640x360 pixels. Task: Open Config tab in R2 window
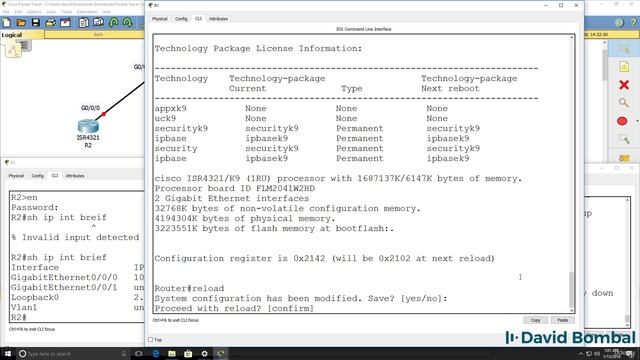click(38, 176)
